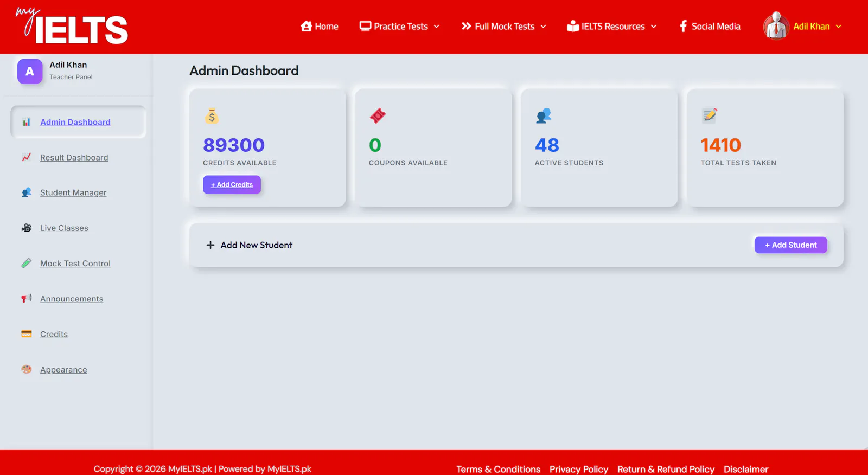Open the Credits page link
868x475 pixels.
pyautogui.click(x=54, y=334)
